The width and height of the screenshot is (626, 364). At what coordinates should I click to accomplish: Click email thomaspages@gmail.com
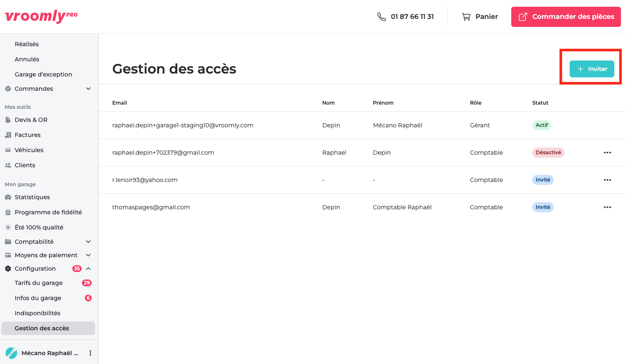coord(151,207)
